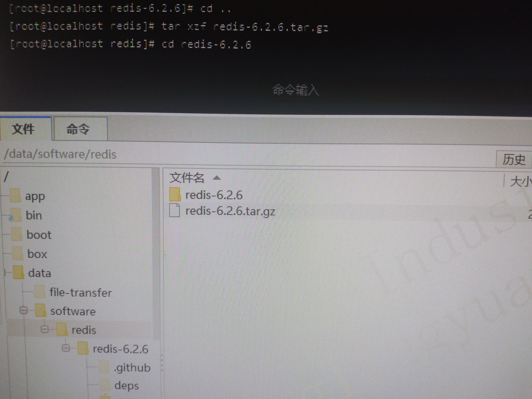Switch to the 命令 tab
Image resolution: width=532 pixels, height=399 pixels.
click(x=80, y=129)
